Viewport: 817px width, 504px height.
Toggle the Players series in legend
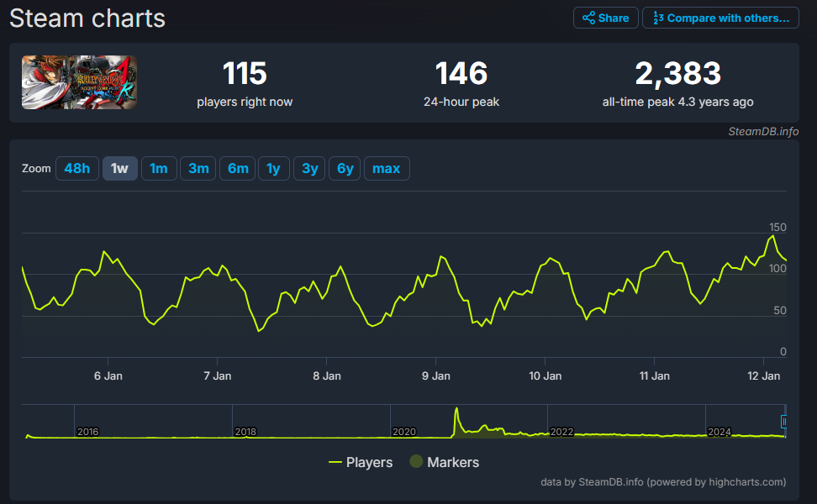click(x=361, y=462)
